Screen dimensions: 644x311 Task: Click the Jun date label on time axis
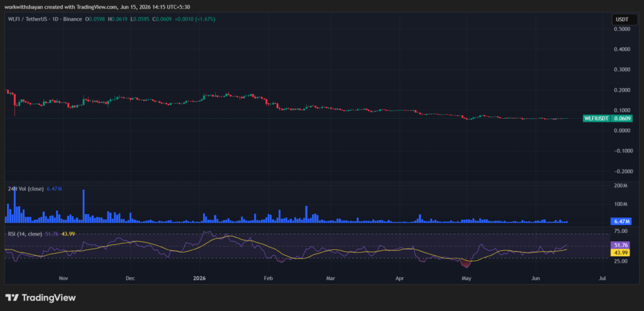535,278
